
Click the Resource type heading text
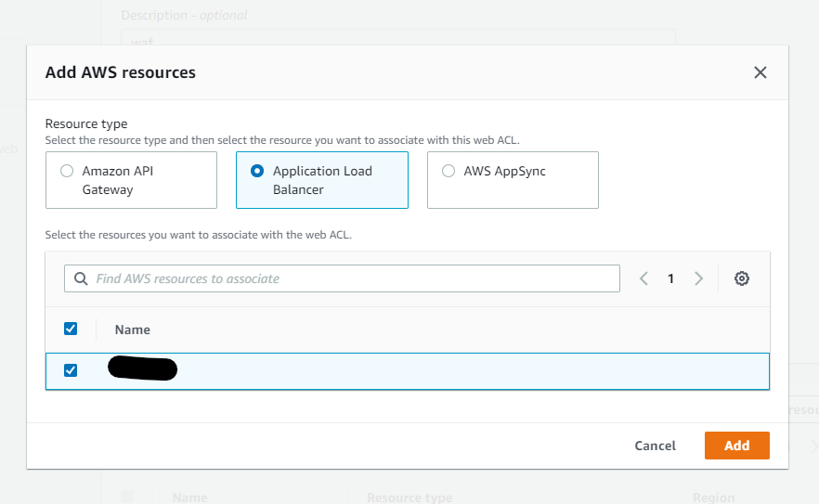click(86, 123)
